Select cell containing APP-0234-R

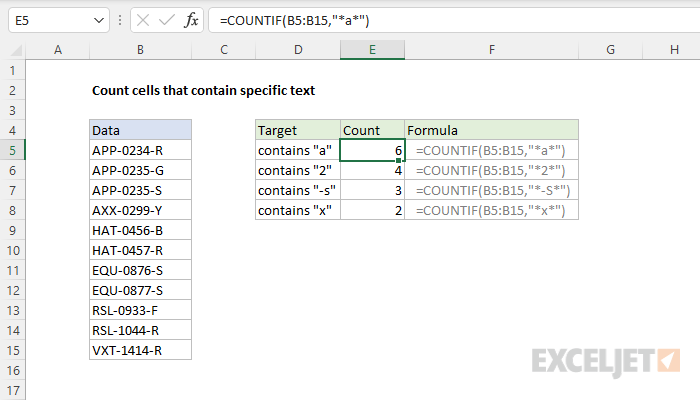[x=139, y=150]
